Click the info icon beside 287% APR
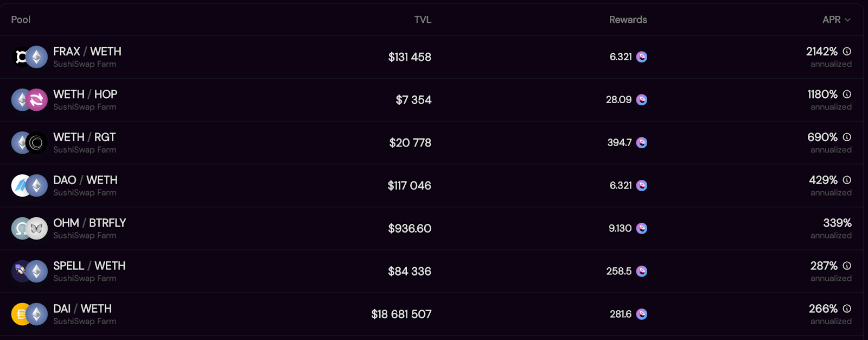The image size is (868, 340). tap(847, 266)
